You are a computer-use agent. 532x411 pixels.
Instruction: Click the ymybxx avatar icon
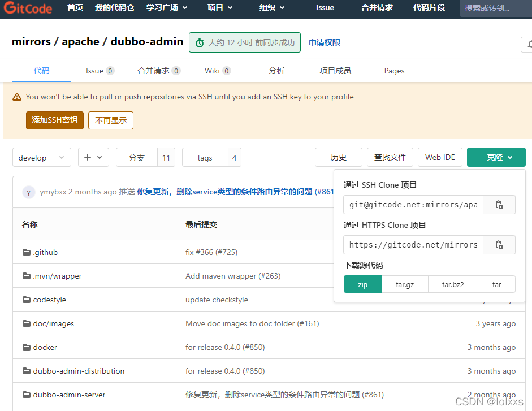coord(29,192)
